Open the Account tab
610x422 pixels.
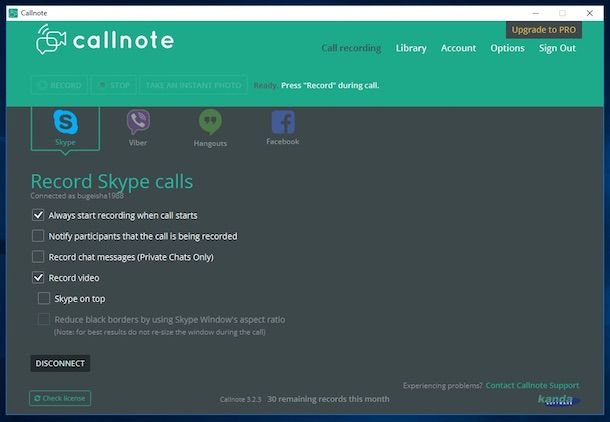pos(458,48)
